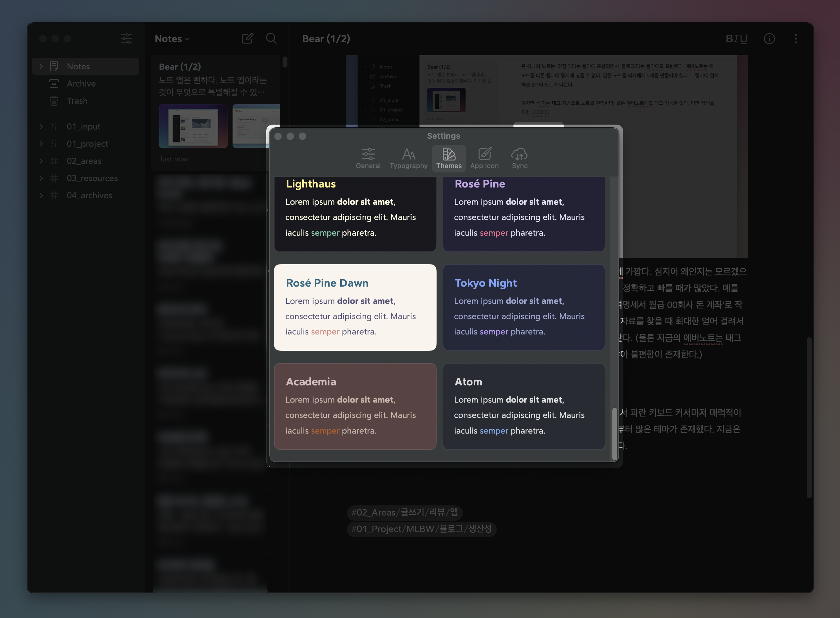840x618 pixels.
Task: Select the 01_project tag
Action: tap(87, 144)
